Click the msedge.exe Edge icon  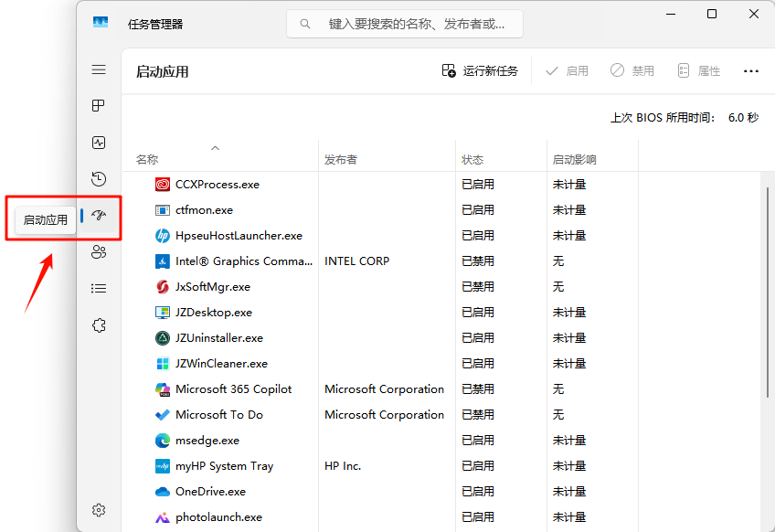(162, 441)
